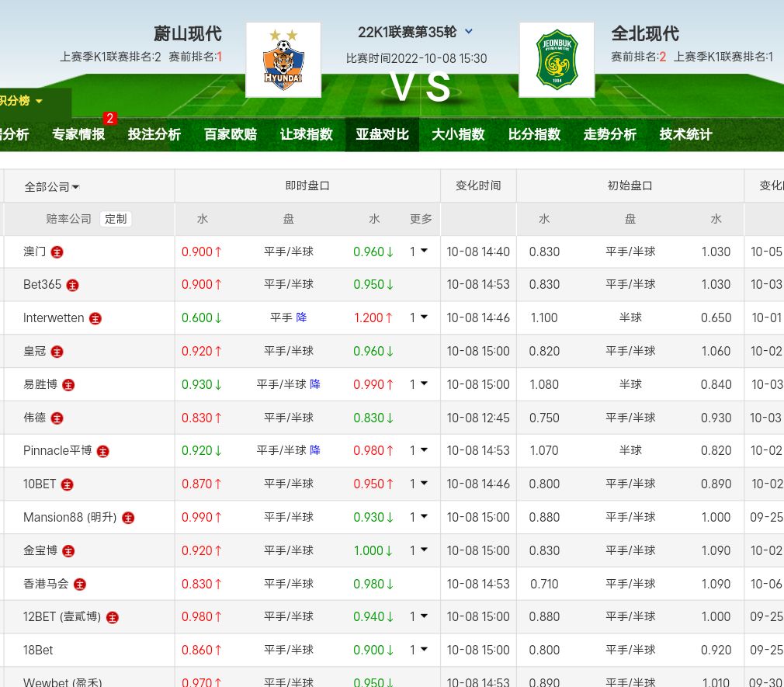Click the 定制 customize button

tap(116, 219)
